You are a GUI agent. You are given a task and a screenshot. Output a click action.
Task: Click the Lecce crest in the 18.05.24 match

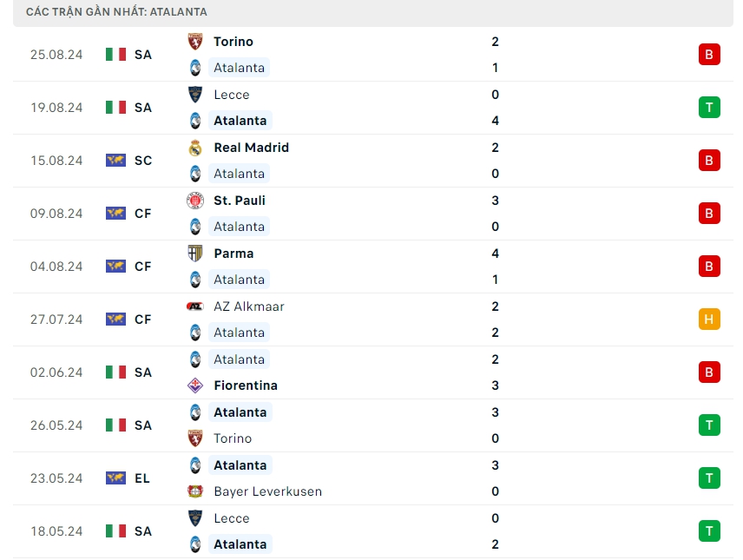(x=195, y=518)
